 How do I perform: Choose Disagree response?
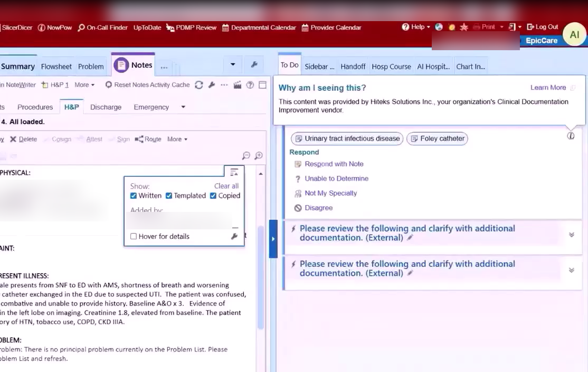[x=318, y=208]
